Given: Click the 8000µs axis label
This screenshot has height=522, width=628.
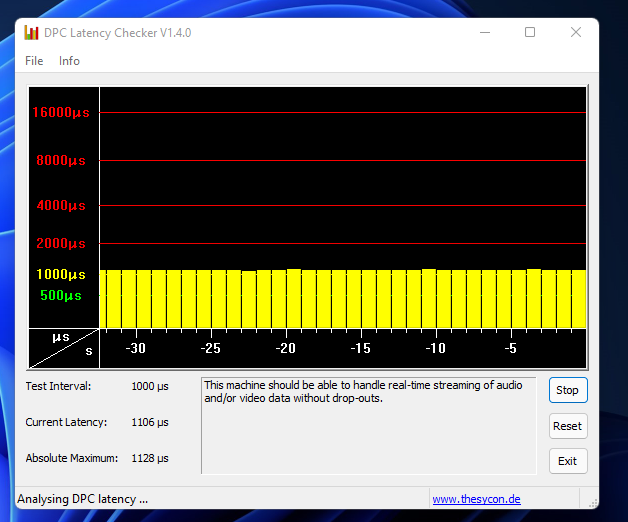Looking at the screenshot, I should click(61, 161).
